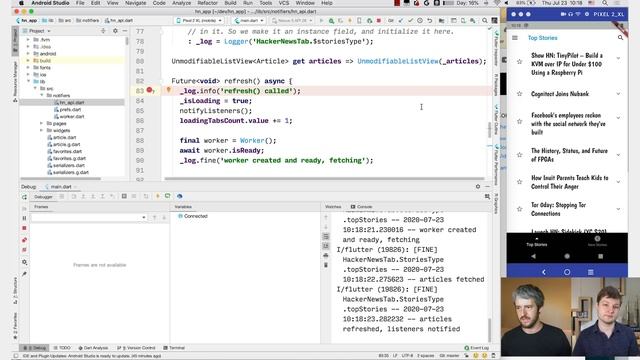Click the Search Everywhere magnifier icon
The image size is (640, 360).
point(484,20)
